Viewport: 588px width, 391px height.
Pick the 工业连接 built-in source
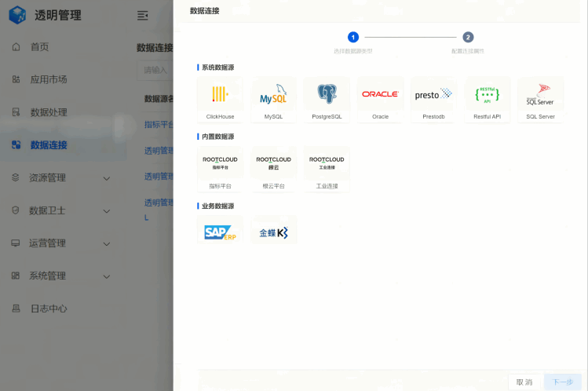pyautogui.click(x=327, y=164)
